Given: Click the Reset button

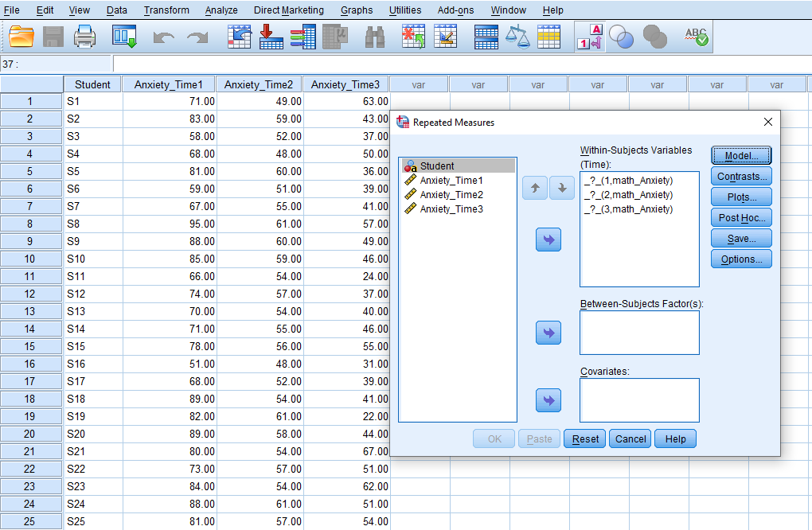Looking at the screenshot, I should tap(584, 438).
